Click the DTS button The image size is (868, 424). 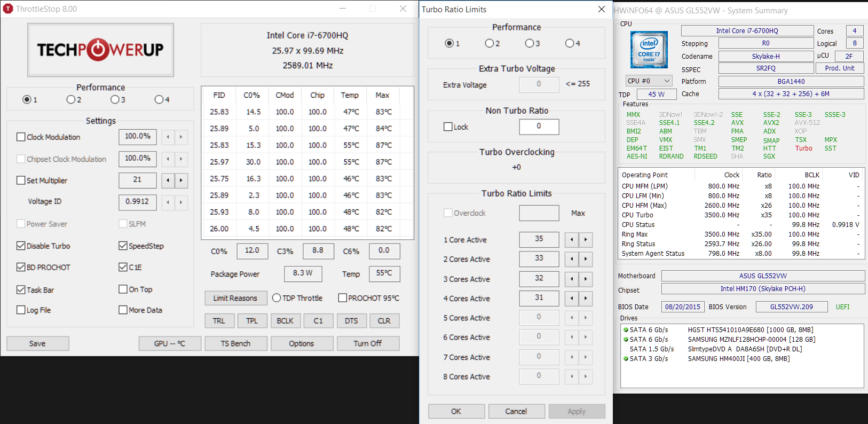click(x=351, y=321)
